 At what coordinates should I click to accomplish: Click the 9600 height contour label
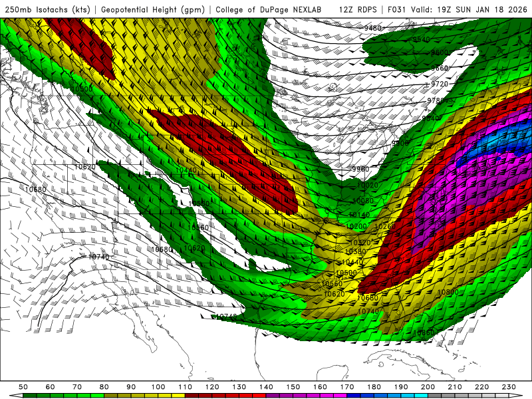pyautogui.click(x=440, y=53)
